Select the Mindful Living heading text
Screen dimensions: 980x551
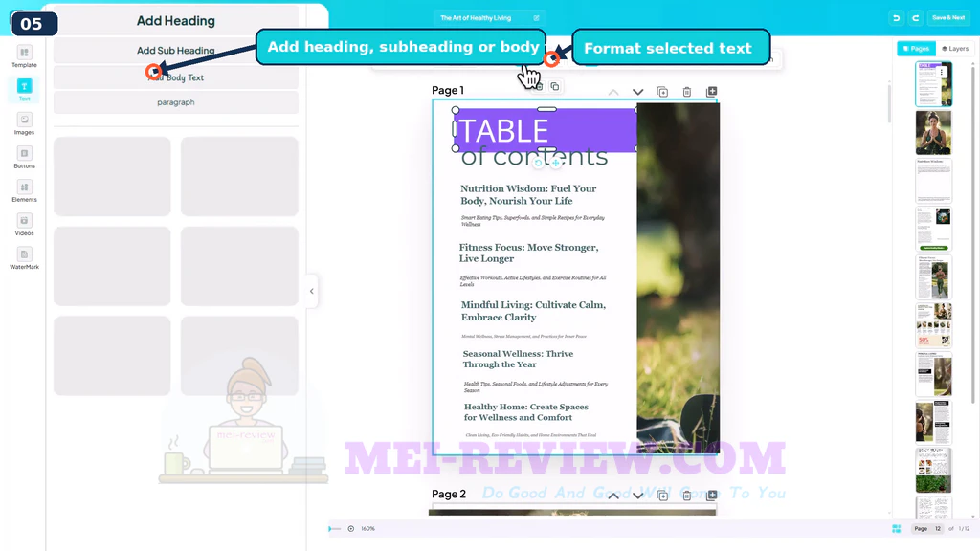click(x=533, y=311)
